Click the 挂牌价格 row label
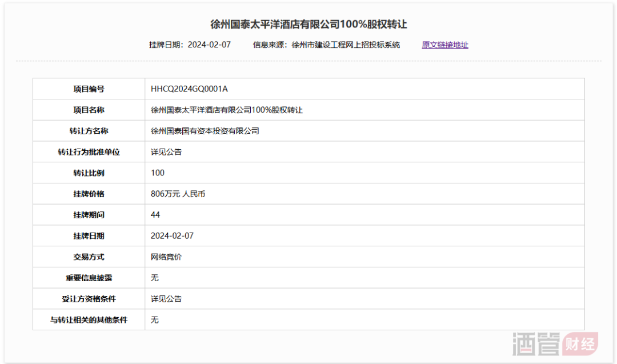The width and height of the screenshot is (617, 364). click(89, 194)
